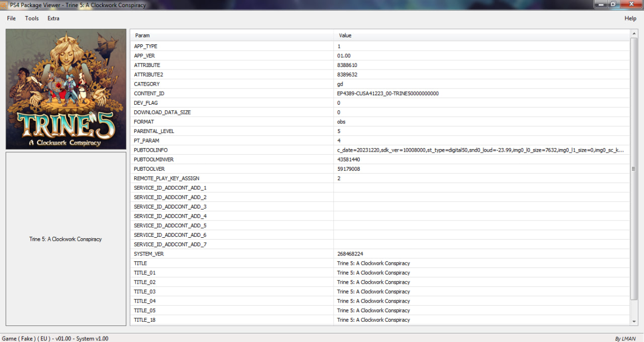
Task: Open the File menu
Action: (11, 18)
